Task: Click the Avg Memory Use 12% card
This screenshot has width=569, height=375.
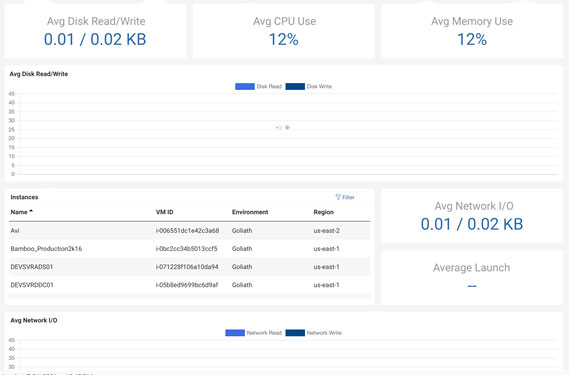Action: pyautogui.click(x=472, y=31)
